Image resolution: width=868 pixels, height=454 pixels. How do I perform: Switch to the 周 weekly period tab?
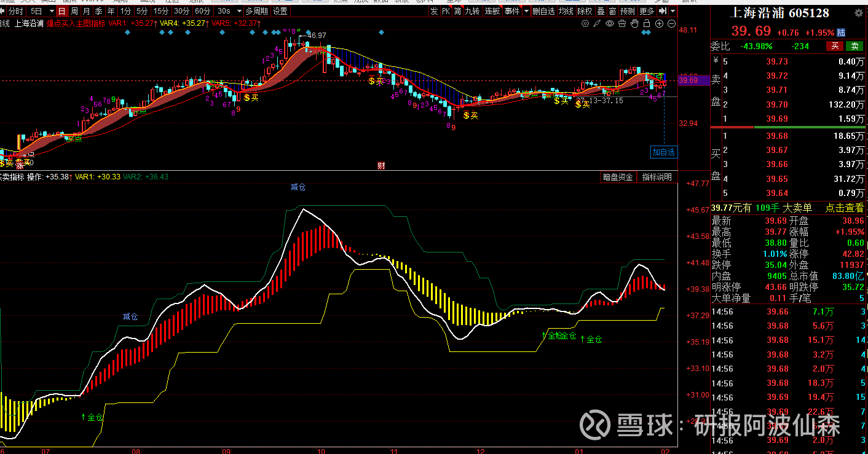(74, 11)
